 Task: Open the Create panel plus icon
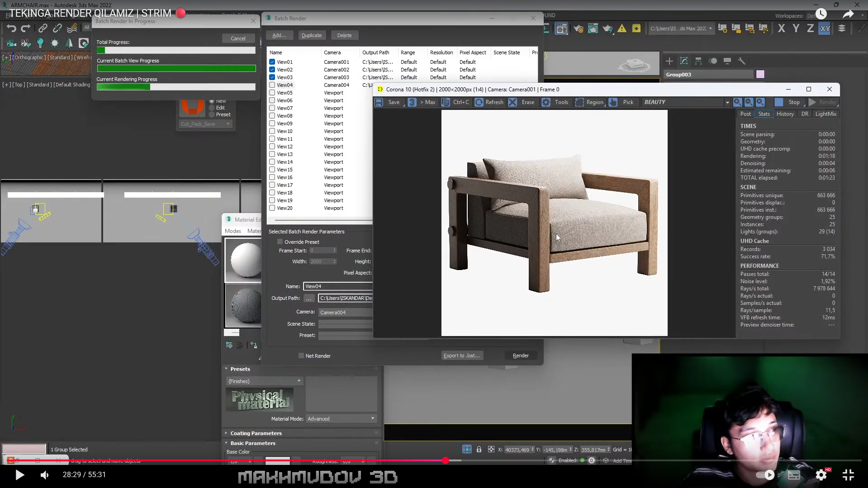[669, 61]
